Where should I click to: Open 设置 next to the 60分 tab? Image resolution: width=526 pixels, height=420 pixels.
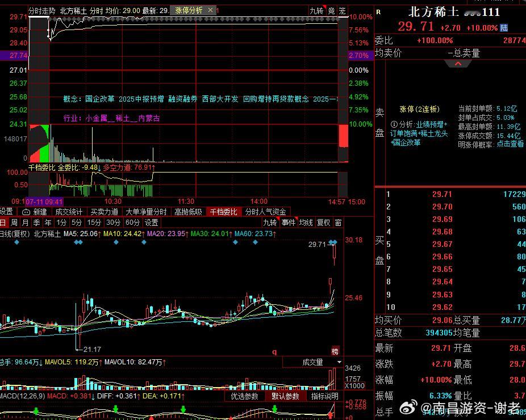point(151,222)
